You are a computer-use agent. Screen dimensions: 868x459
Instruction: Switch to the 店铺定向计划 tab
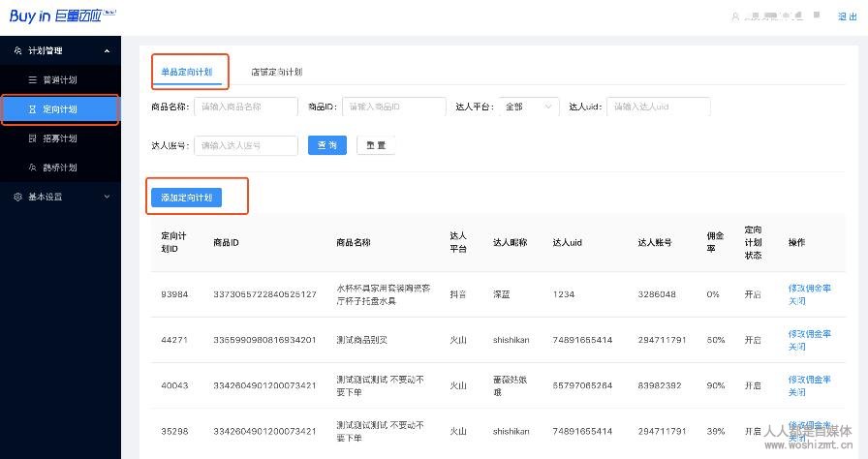(276, 72)
